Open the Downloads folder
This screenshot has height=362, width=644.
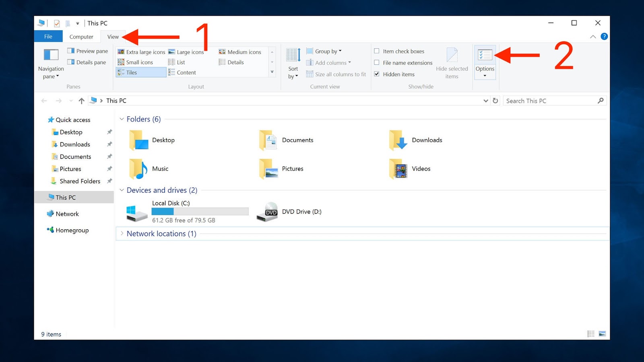(427, 140)
